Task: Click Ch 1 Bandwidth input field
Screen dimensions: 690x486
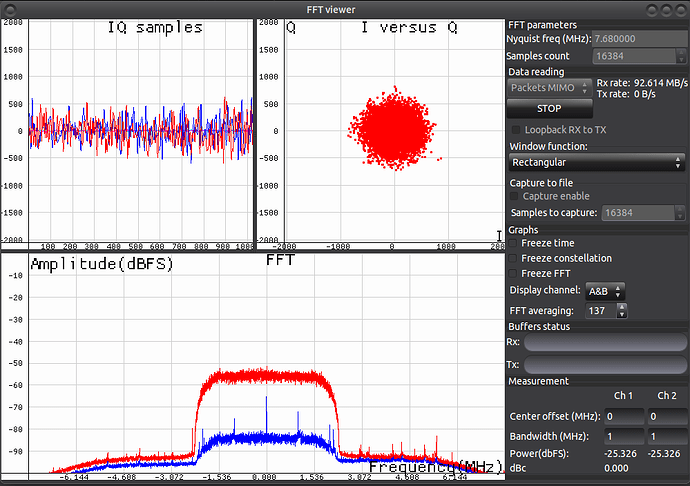Action: [x=623, y=437]
